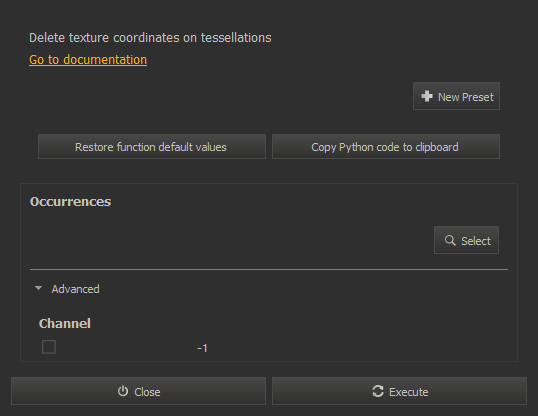
Task: Open the Go to documentation link
Action: click(x=88, y=59)
